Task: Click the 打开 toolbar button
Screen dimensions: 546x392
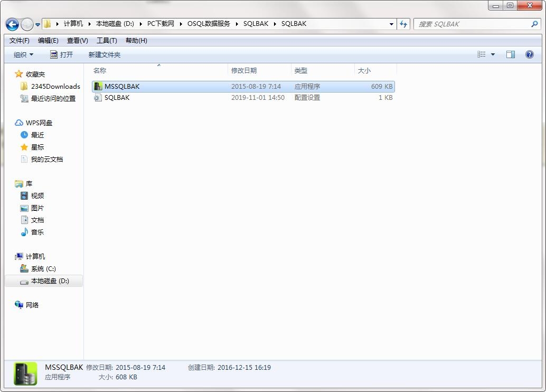Action: click(62, 55)
